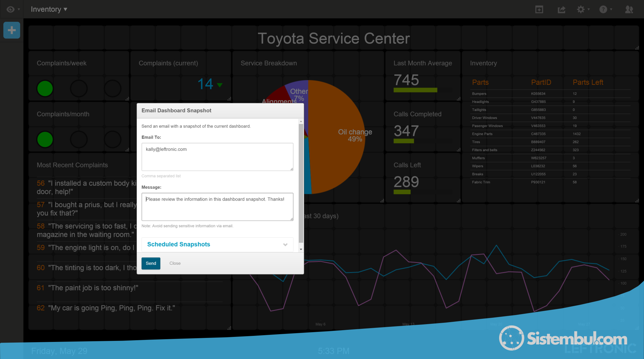Click the Email Dashboard Snapshot dialog title
This screenshot has width=644, height=359.
click(176, 111)
